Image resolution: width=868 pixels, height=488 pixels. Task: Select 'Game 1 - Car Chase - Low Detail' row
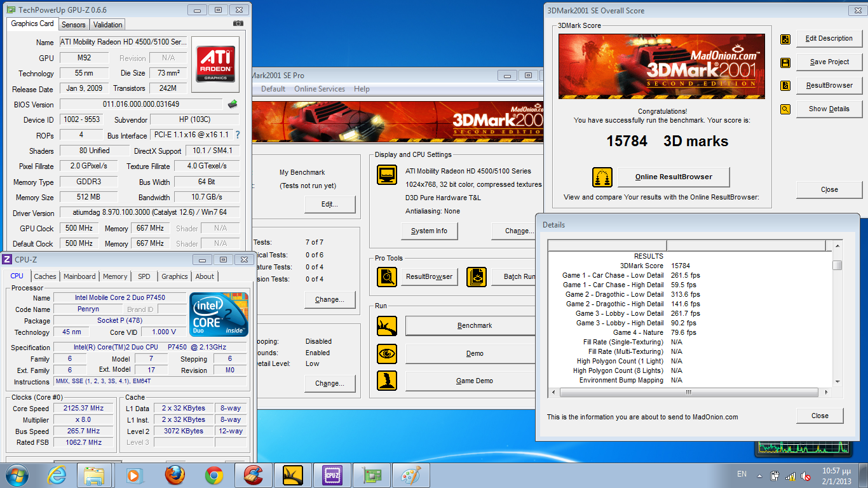(691, 275)
